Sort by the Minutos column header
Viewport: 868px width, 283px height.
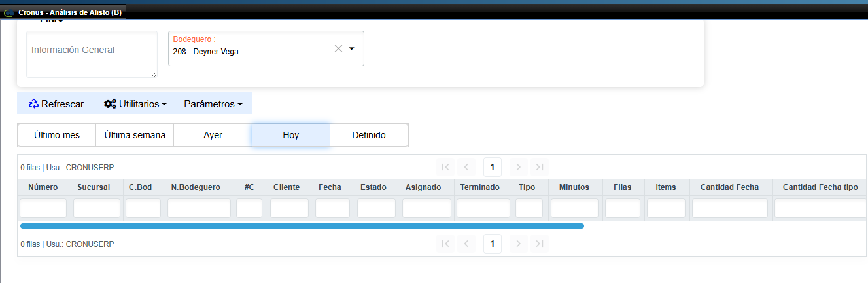(574, 187)
